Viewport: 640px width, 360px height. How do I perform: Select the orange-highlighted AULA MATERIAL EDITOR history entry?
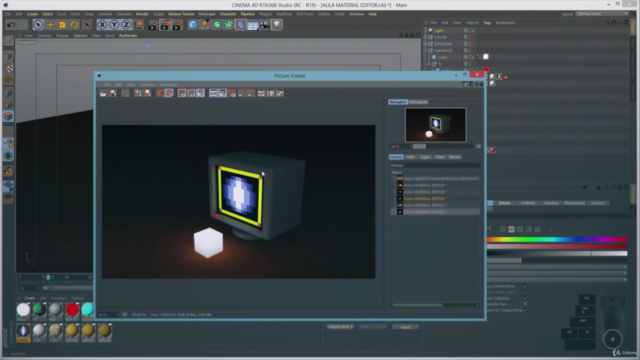tap(425, 199)
